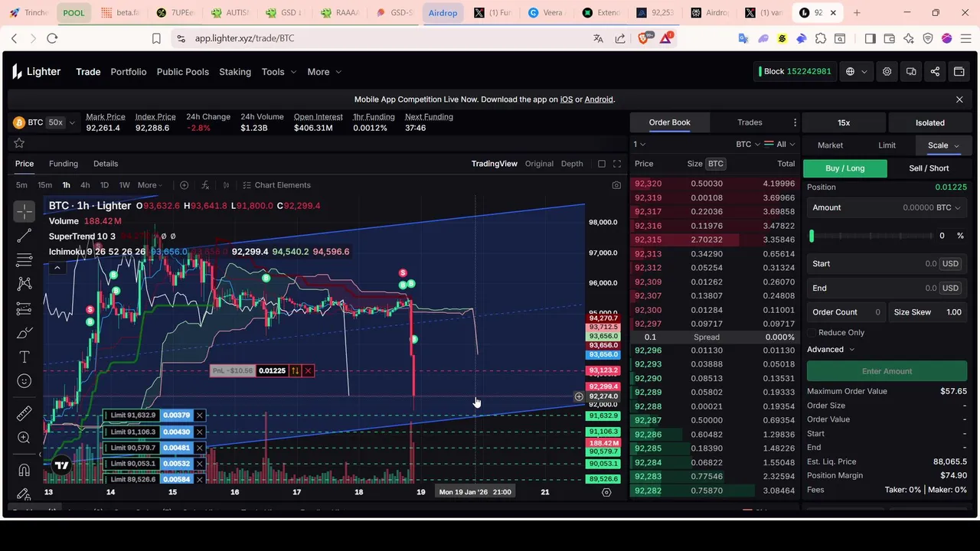The height and width of the screenshot is (551, 980).
Task: Activate the chart zoom-in tool
Action: 24,438
